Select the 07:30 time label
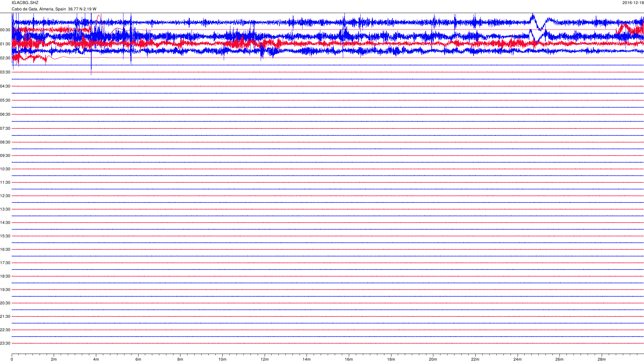This screenshot has width=644, height=362. coord(5,128)
